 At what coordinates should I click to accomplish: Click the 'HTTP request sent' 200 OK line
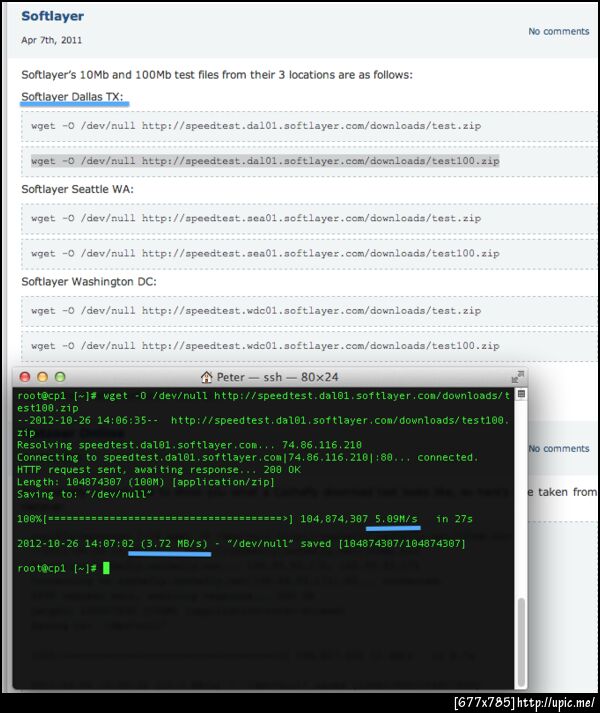[x=159, y=470]
